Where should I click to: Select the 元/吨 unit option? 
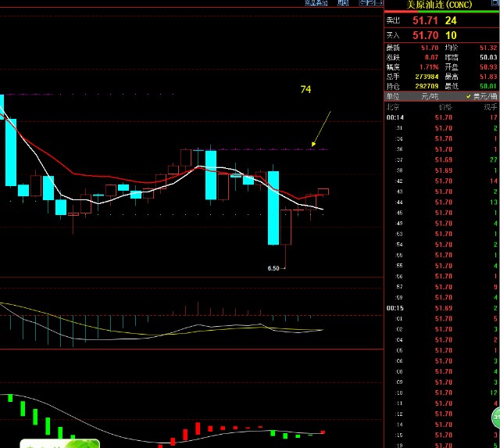(x=430, y=95)
